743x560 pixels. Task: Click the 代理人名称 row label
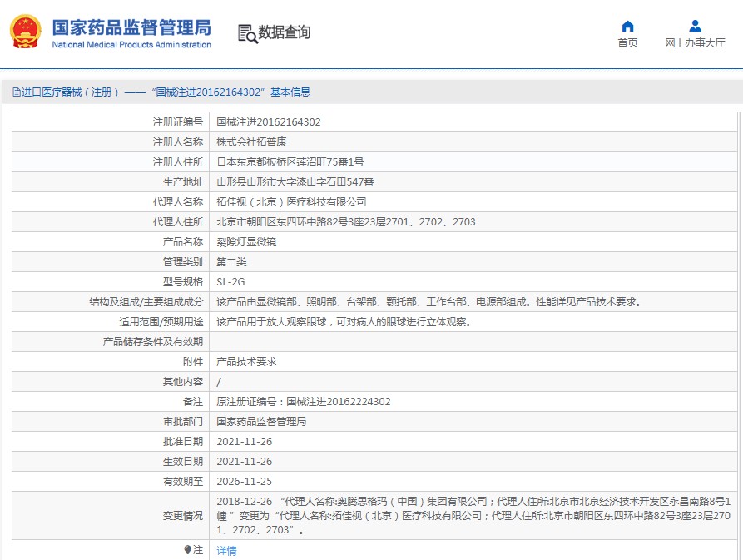pos(178,202)
